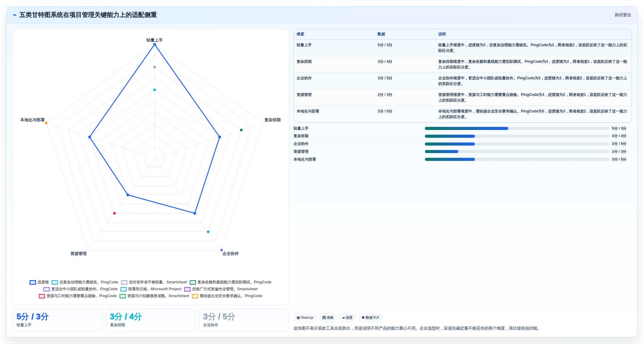Click the lightning icon beside the page title
The height and width of the screenshot is (344, 644).
tap(14, 15)
